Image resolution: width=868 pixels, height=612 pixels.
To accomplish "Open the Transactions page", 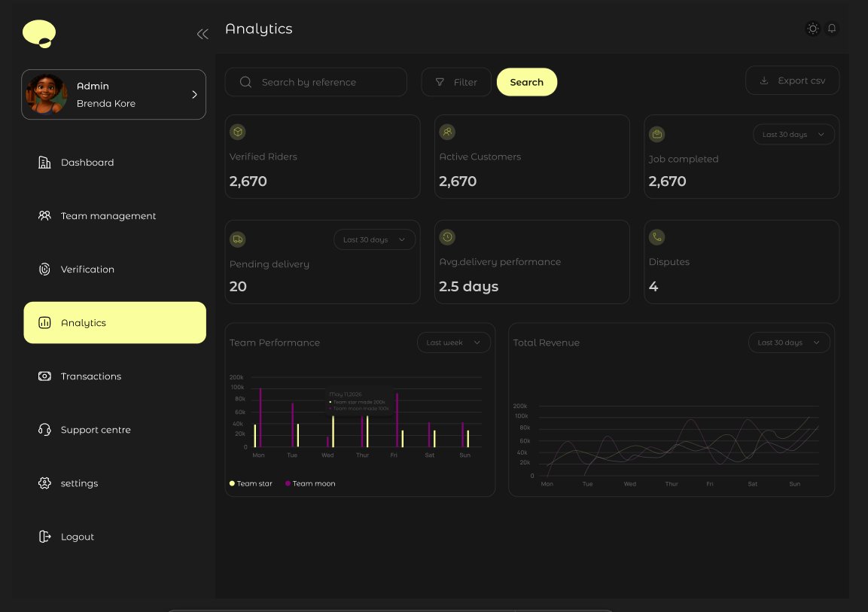I will pos(91,376).
